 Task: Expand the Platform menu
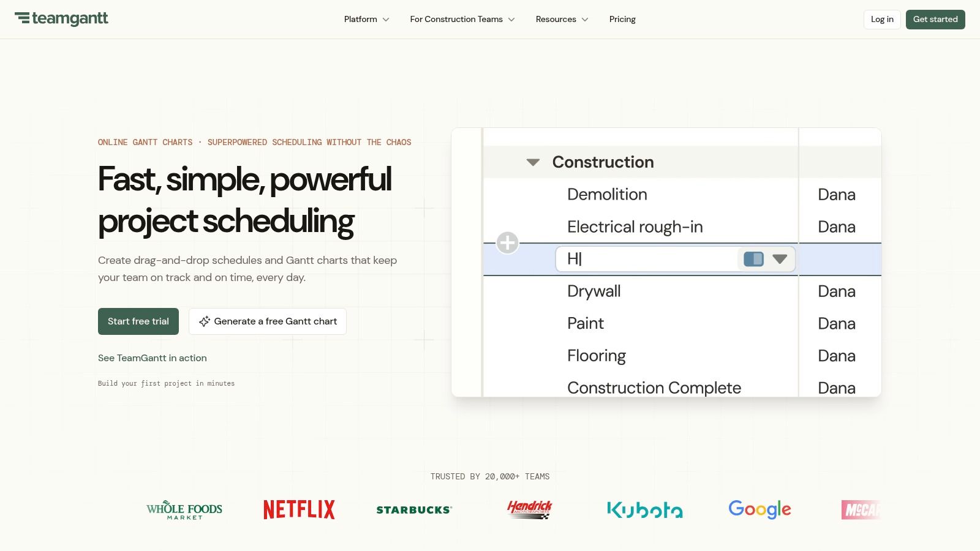(x=366, y=20)
